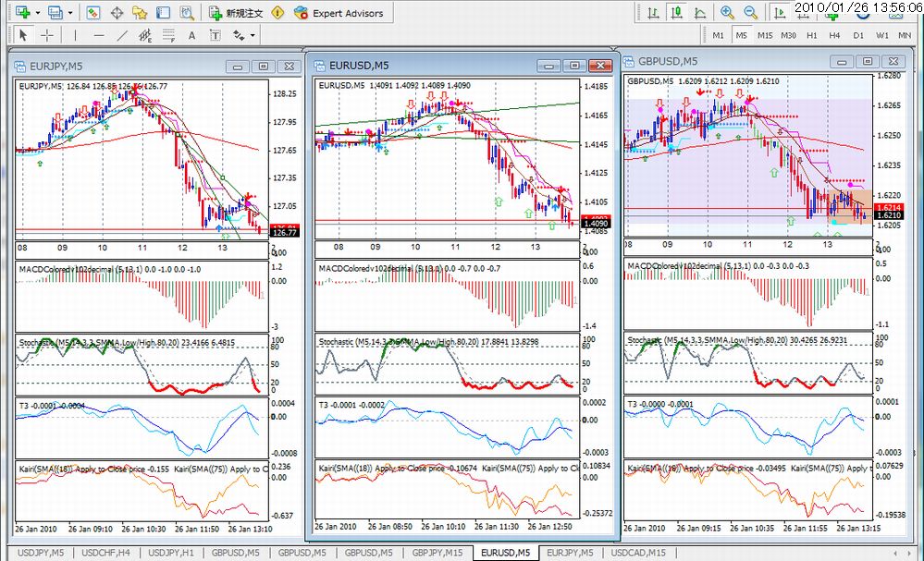Select the crosshair cursor tool
Image resolution: width=924 pixels, height=561 pixels.
(x=47, y=35)
